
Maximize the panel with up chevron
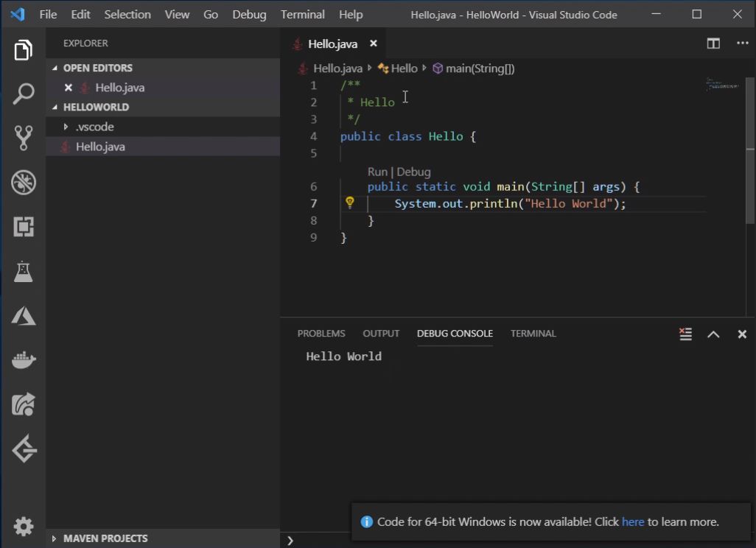point(713,334)
